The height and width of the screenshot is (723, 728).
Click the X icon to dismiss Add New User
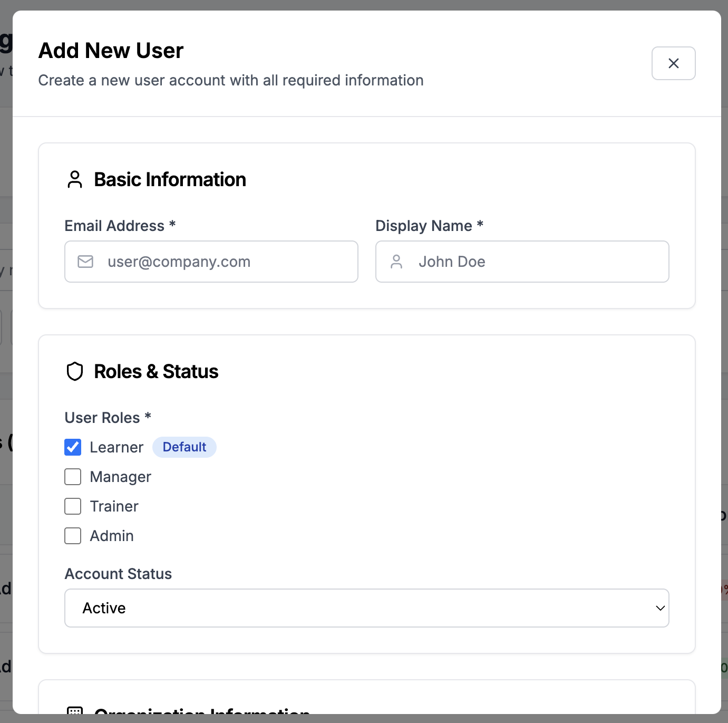pyautogui.click(x=673, y=63)
